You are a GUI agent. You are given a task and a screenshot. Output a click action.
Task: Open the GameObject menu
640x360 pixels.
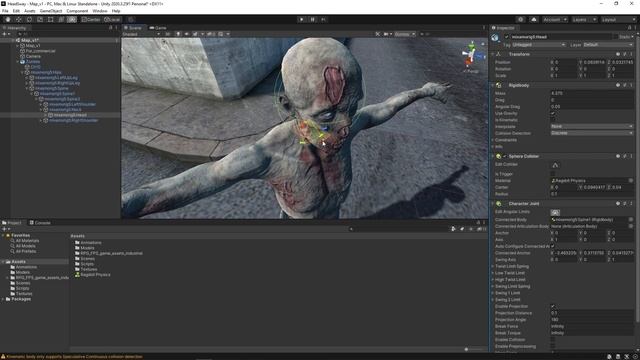[51, 11]
